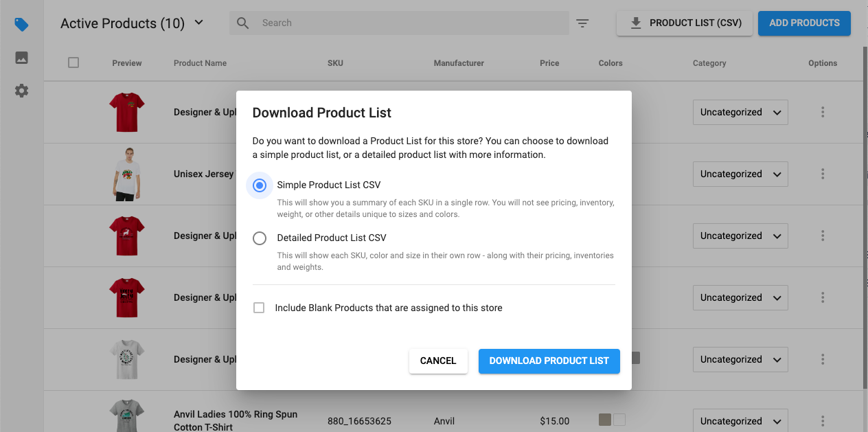Open the Products tag icon in sidebar
This screenshot has width=868, height=432.
coord(21,25)
